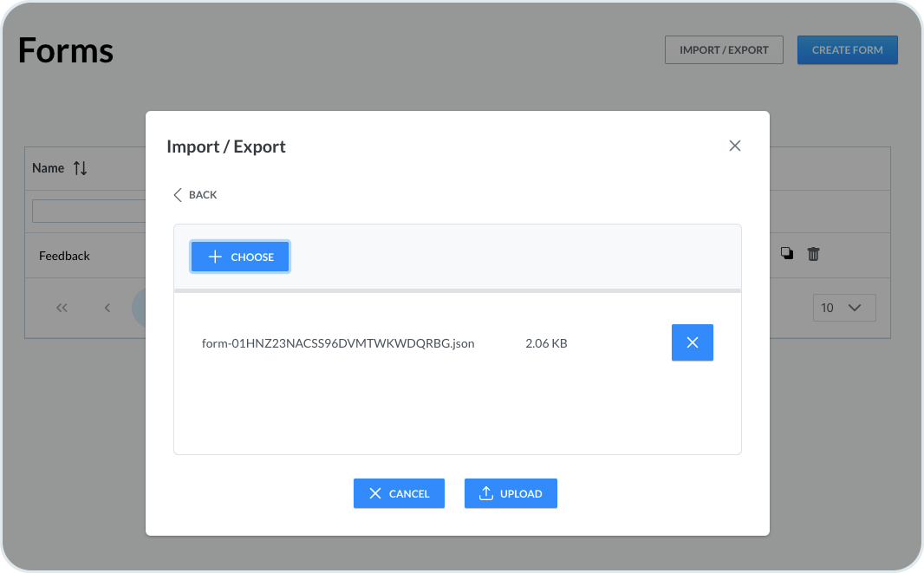Click the current page number circle

coord(139,308)
